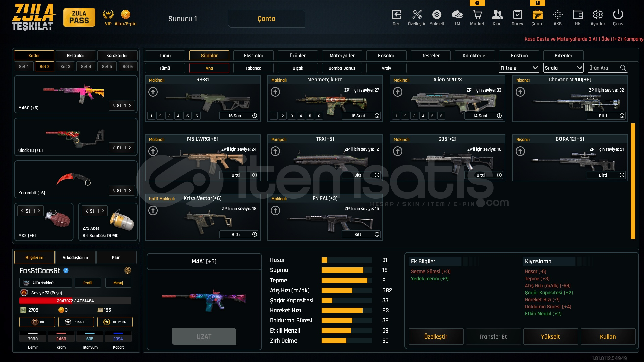Click the Kullan button

(x=608, y=337)
